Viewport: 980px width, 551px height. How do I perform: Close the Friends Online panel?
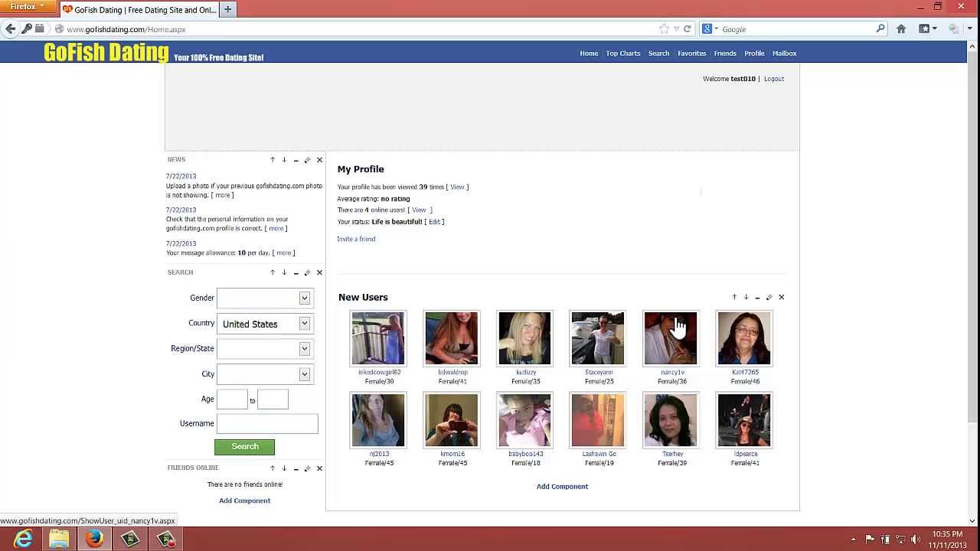[319, 468]
